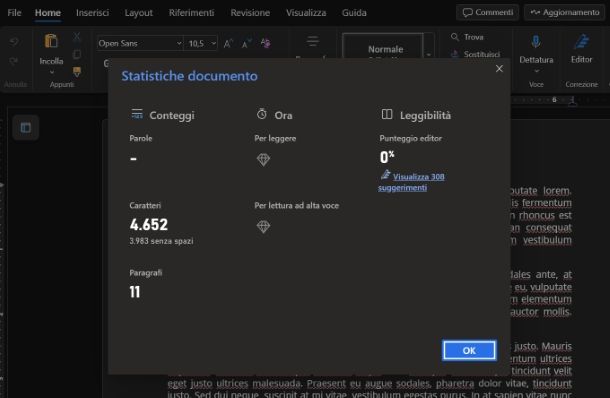Close the Statistiche documento dialog
Image resolution: width=610 pixels, height=398 pixels.
pos(499,69)
